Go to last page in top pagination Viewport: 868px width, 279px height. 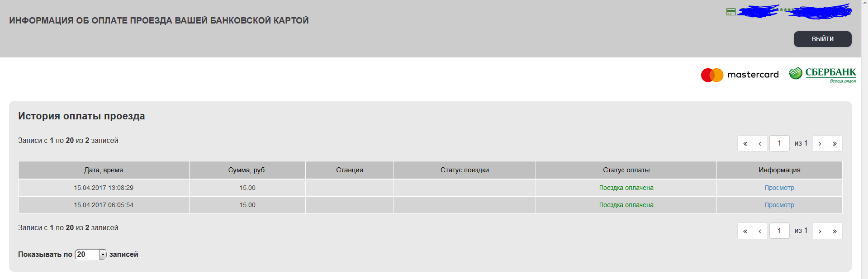835,143
